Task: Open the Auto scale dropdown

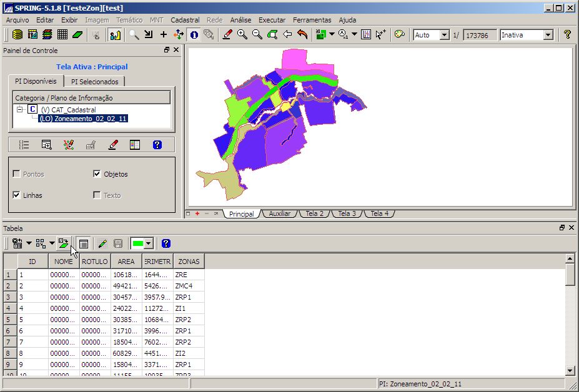Action: coord(444,35)
